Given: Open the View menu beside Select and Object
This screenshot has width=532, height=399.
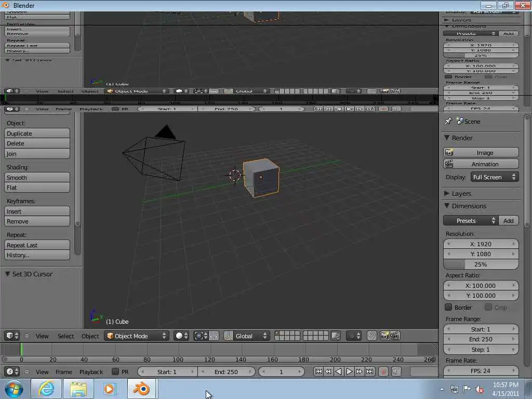Looking at the screenshot, I should tap(42, 336).
